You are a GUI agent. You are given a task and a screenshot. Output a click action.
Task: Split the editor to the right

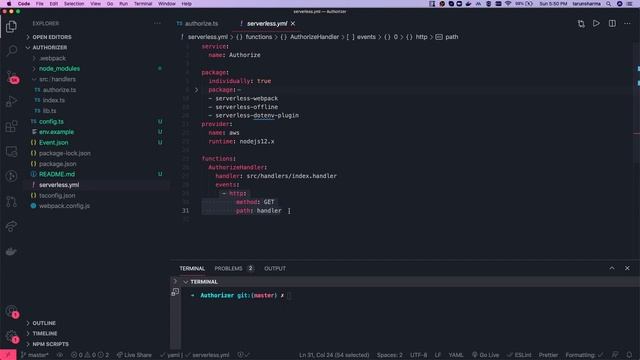(x=612, y=24)
